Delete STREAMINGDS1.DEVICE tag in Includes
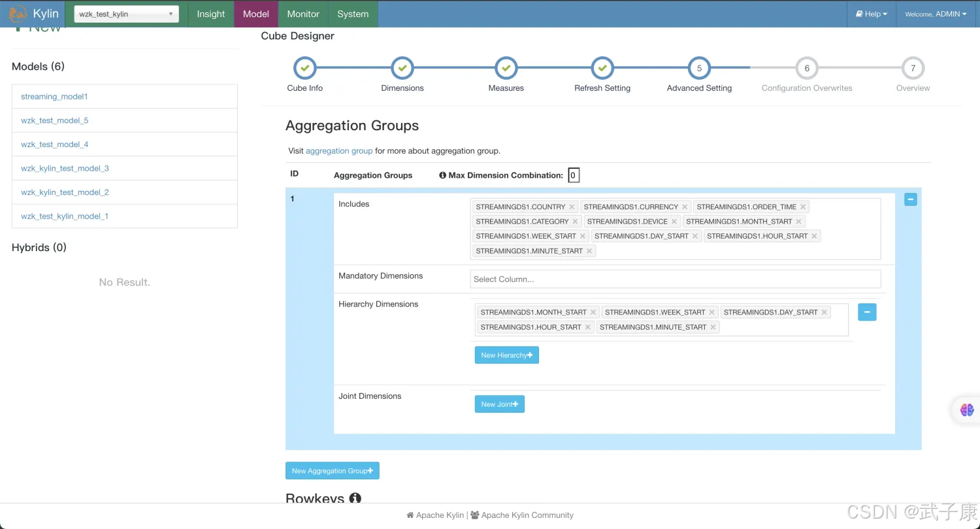 [x=674, y=222]
